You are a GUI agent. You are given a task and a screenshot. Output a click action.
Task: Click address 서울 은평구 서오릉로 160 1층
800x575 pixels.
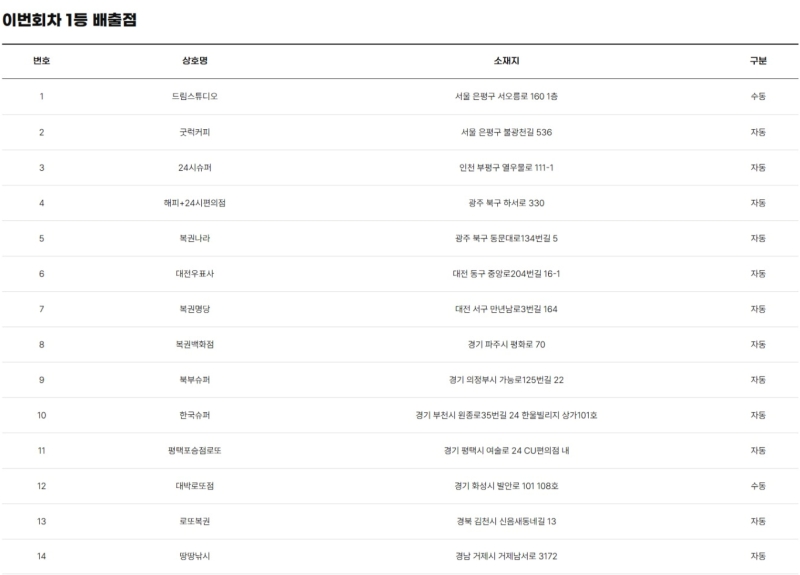click(506, 96)
